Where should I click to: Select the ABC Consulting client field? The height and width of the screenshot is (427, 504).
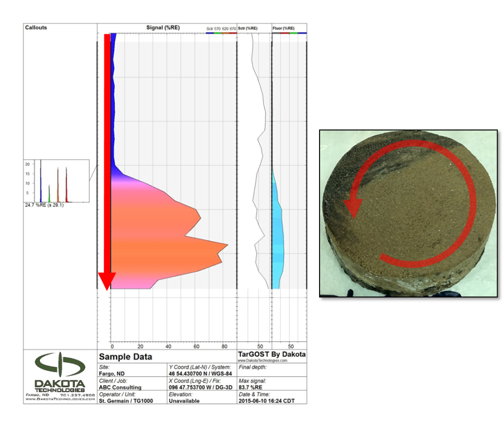click(x=120, y=387)
